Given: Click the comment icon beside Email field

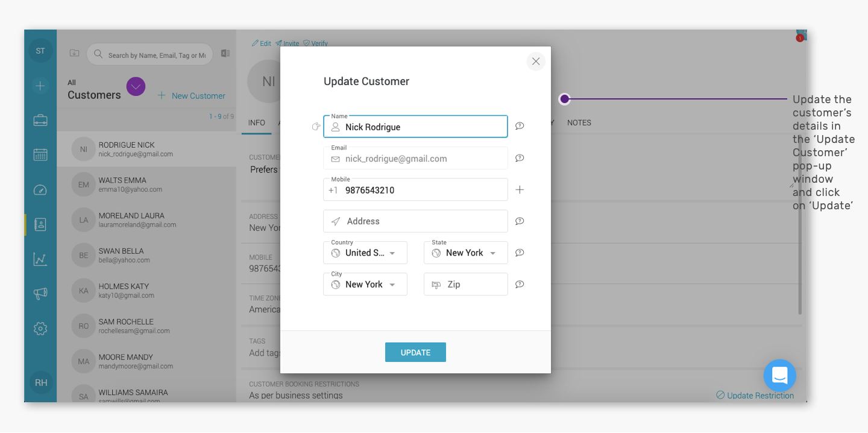Looking at the screenshot, I should click(x=520, y=158).
